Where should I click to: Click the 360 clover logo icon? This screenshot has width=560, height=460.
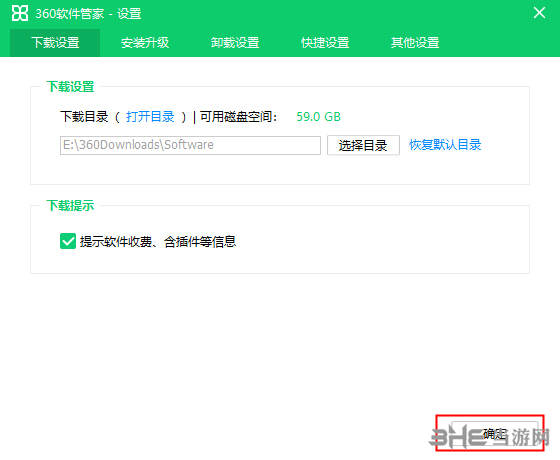tap(20, 14)
